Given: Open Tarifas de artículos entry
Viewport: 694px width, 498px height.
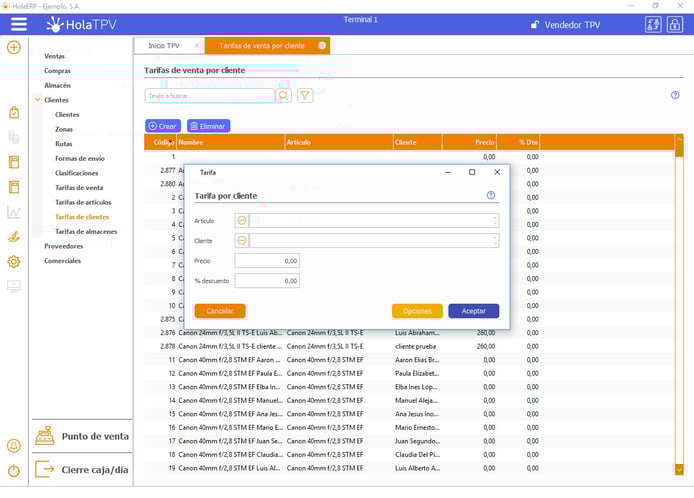Looking at the screenshot, I should pos(83,202).
